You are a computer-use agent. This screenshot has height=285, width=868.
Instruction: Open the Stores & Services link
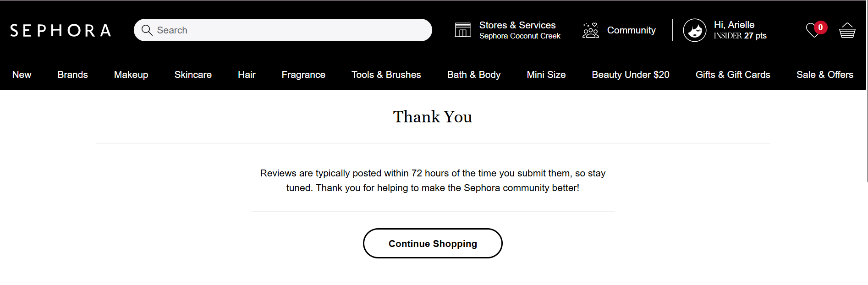(517, 25)
